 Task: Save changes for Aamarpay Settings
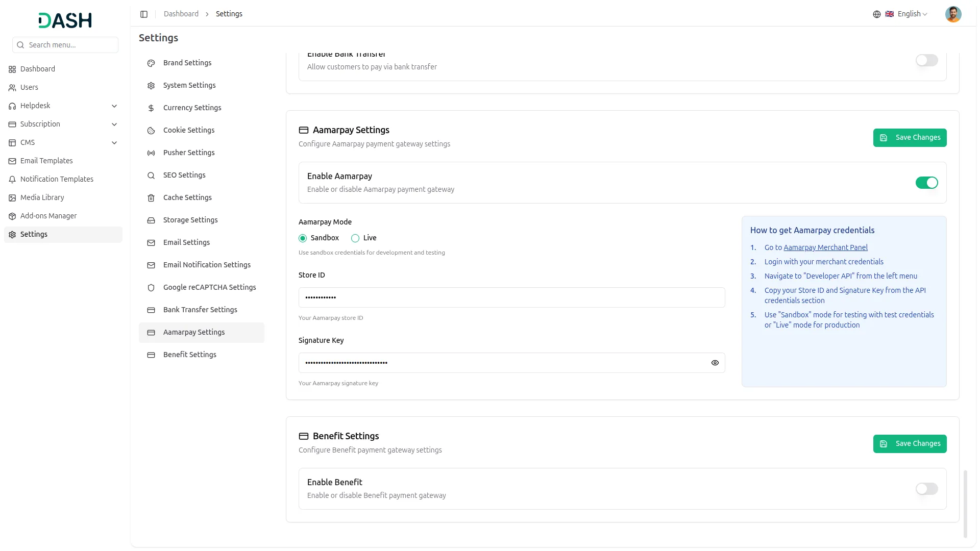pyautogui.click(x=910, y=138)
